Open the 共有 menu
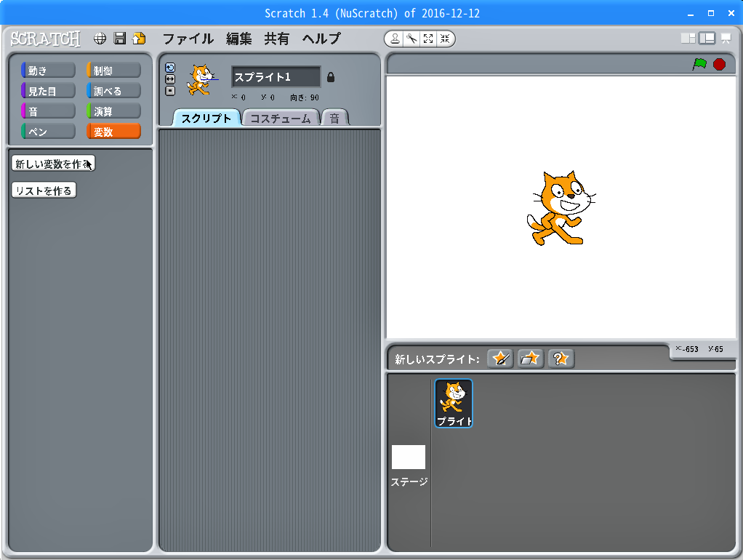The height and width of the screenshot is (560, 743). coord(277,39)
